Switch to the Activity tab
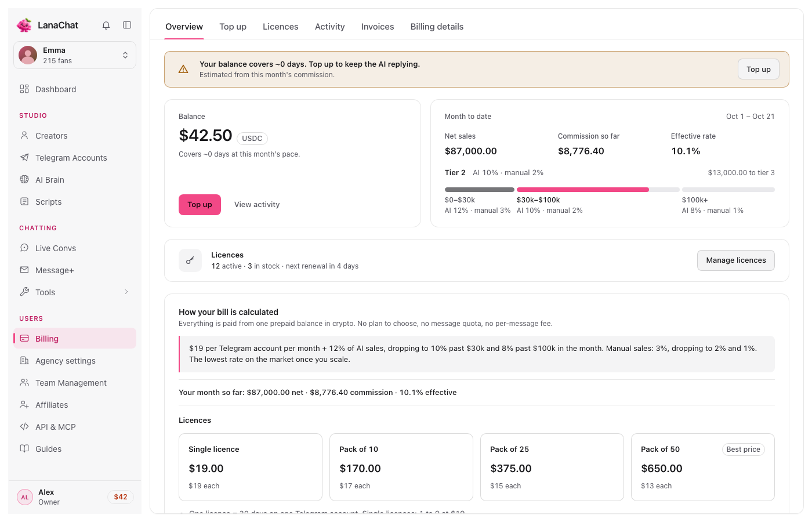The image size is (812, 522). tap(330, 27)
